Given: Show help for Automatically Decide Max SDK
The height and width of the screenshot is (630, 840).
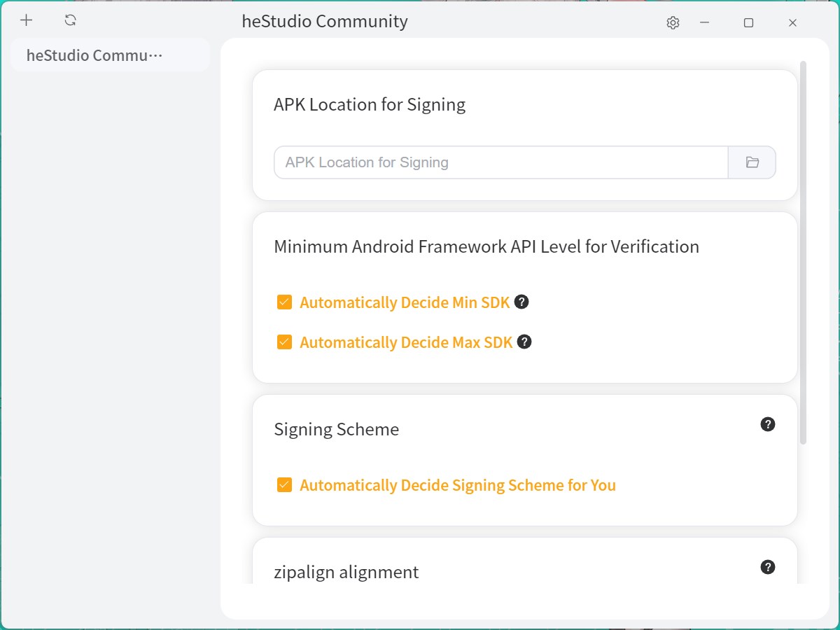Looking at the screenshot, I should pos(524,342).
